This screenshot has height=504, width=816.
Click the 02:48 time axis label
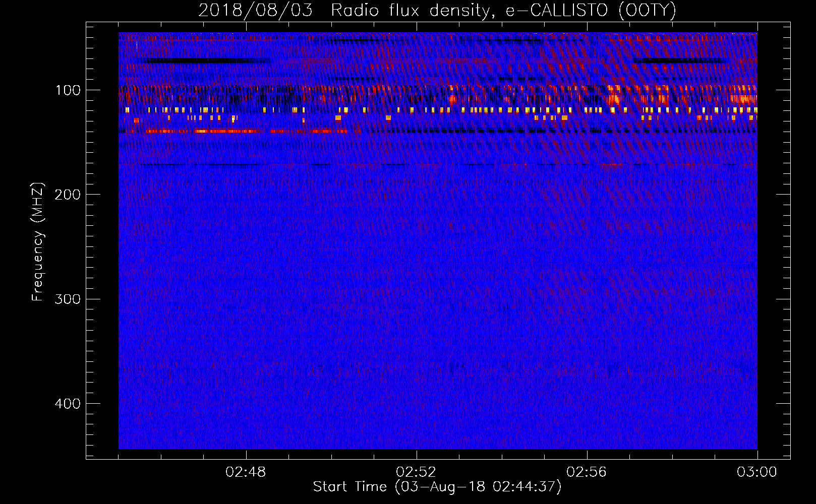[246, 472]
